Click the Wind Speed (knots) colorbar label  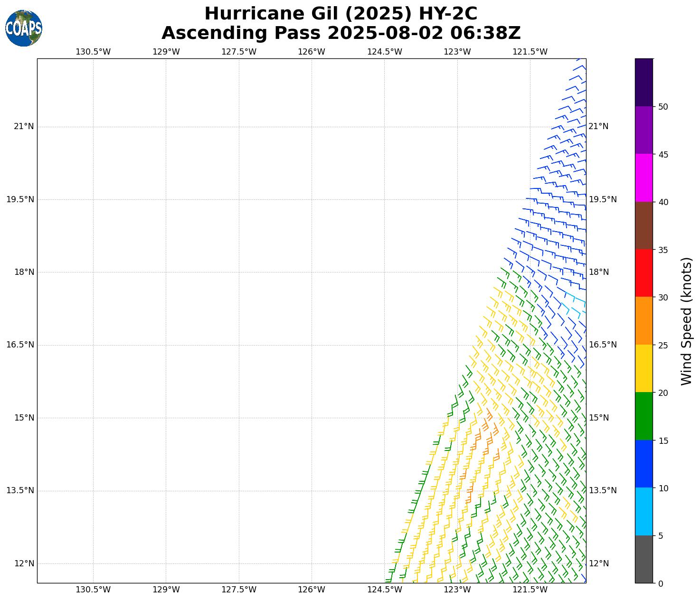(686, 321)
